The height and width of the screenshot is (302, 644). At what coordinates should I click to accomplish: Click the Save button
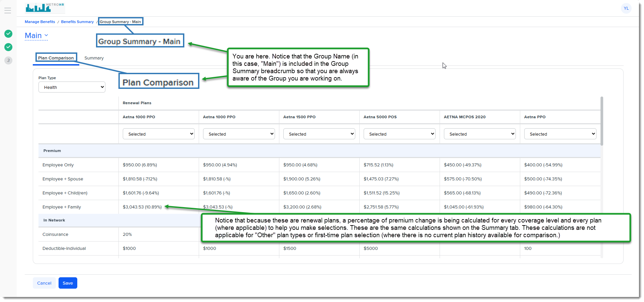pos(68,283)
